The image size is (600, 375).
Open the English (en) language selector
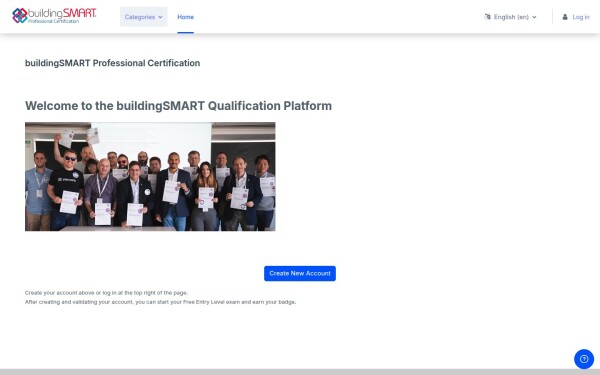[x=510, y=17]
